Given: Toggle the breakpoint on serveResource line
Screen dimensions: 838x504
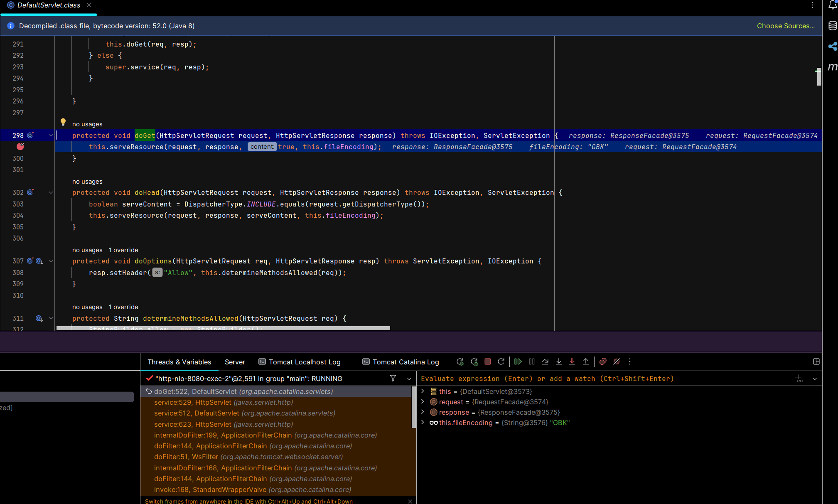Looking at the screenshot, I should pyautogui.click(x=20, y=147).
